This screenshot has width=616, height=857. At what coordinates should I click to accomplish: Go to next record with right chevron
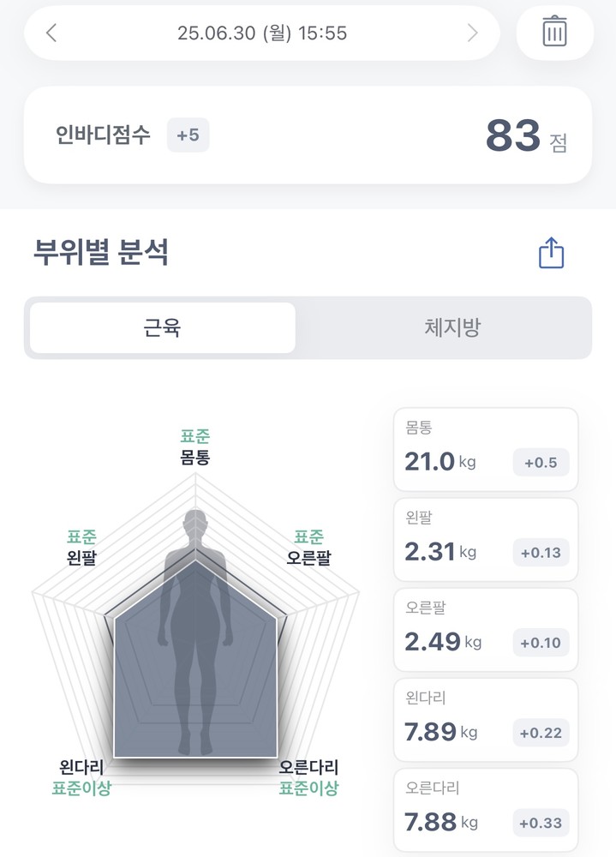tap(472, 33)
